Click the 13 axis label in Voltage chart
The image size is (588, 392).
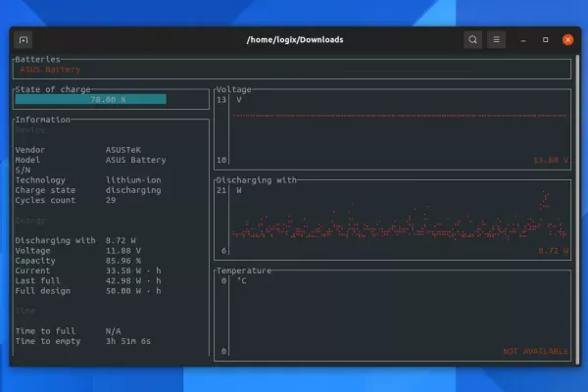221,100
